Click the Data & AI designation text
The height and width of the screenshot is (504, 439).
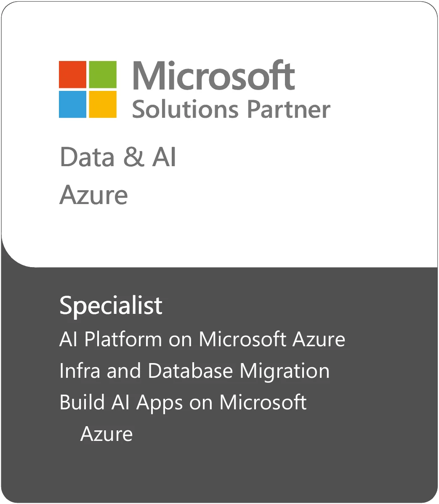point(118,157)
